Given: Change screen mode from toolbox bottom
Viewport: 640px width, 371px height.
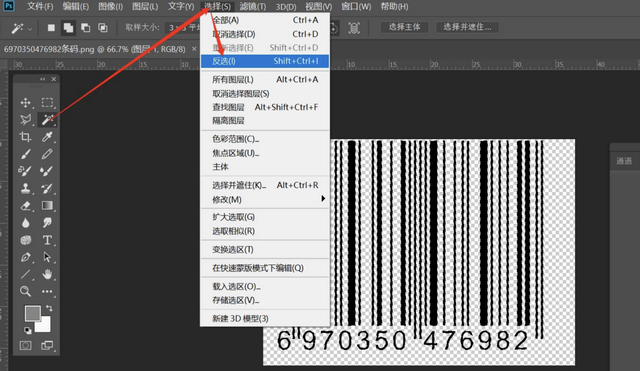Looking at the screenshot, I should point(47,346).
